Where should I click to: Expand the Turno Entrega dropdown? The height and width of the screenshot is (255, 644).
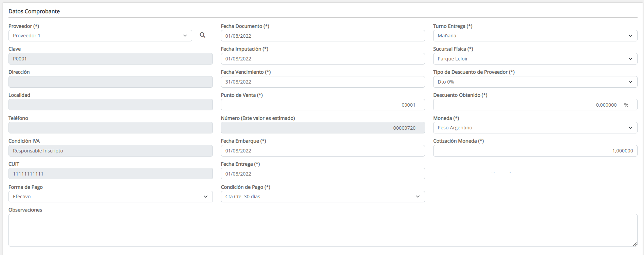[535, 36]
